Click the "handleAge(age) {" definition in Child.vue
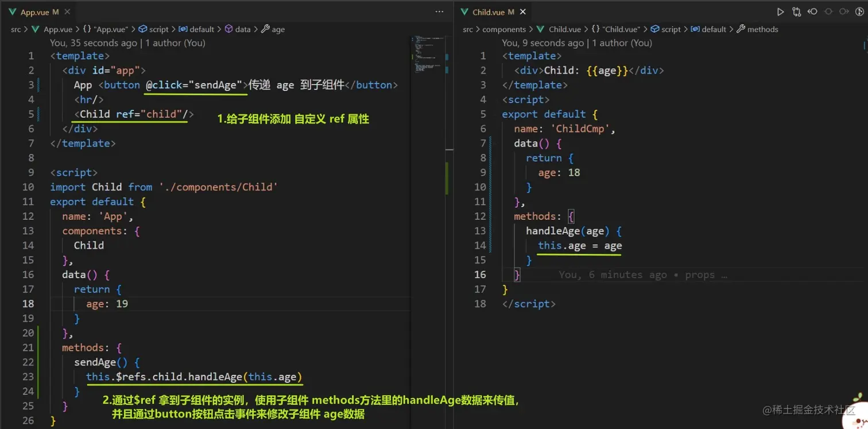This screenshot has height=429, width=868. pos(574,231)
